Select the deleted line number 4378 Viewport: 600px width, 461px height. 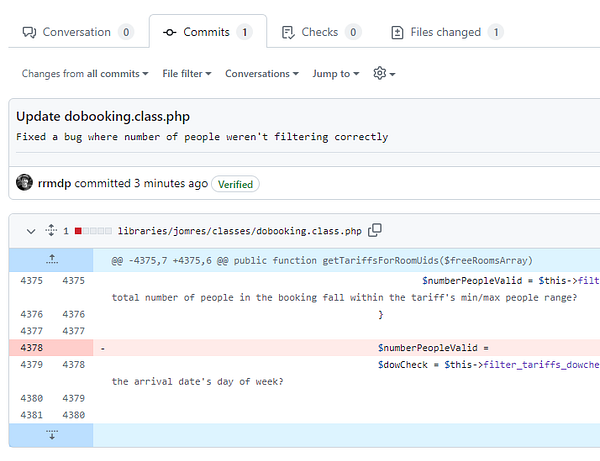click(x=31, y=348)
